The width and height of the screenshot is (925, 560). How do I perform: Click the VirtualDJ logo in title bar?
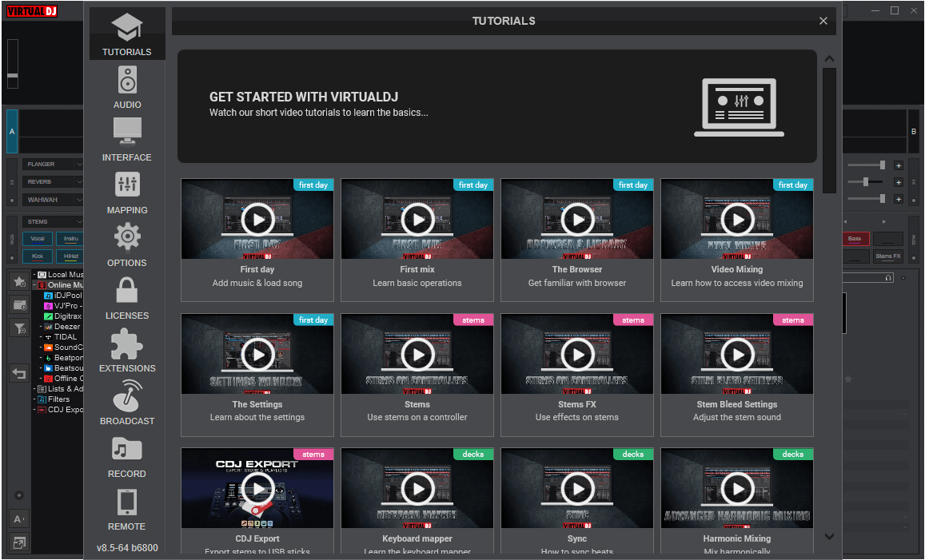[32, 10]
